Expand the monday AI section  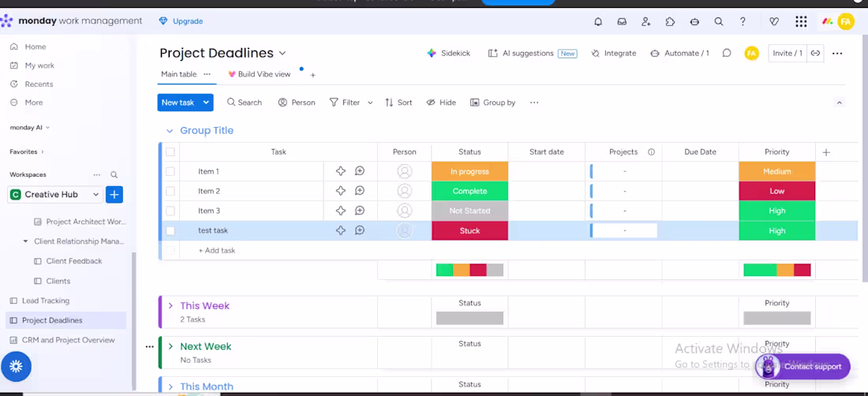[x=30, y=127]
